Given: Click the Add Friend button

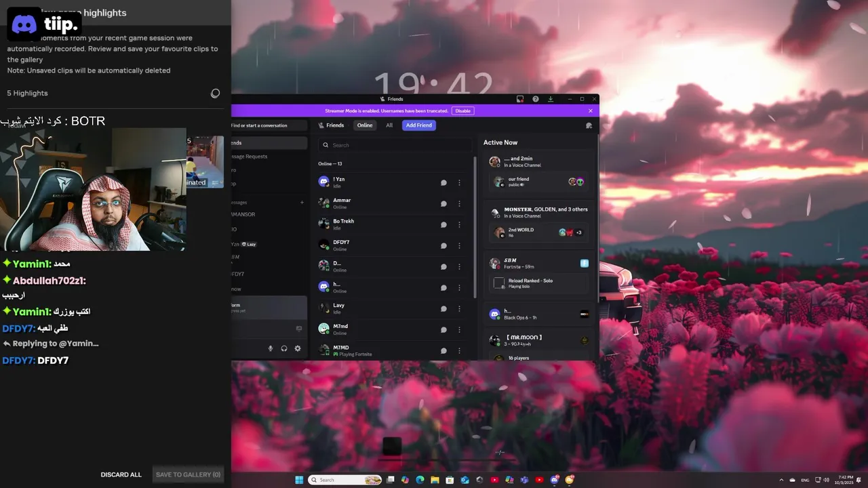Looking at the screenshot, I should click(x=419, y=125).
